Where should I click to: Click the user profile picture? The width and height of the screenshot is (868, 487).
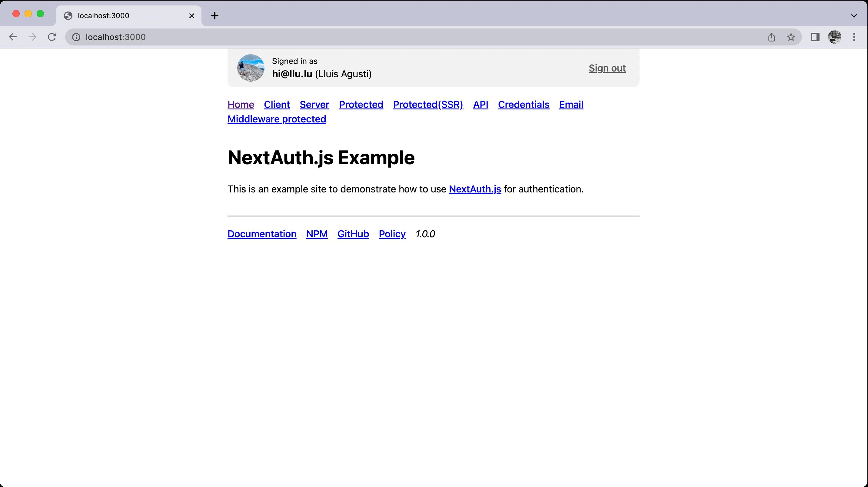pyautogui.click(x=251, y=68)
